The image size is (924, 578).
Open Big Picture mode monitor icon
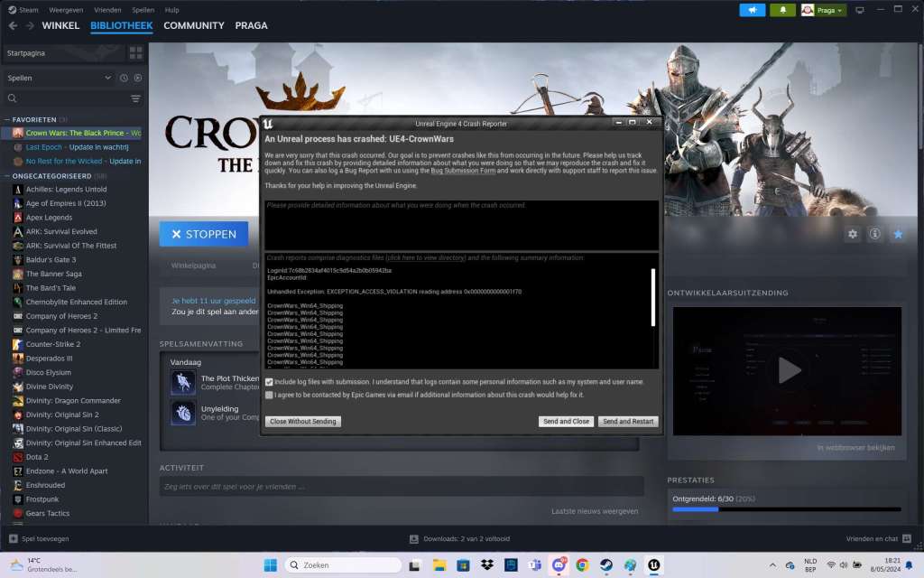coord(860,10)
